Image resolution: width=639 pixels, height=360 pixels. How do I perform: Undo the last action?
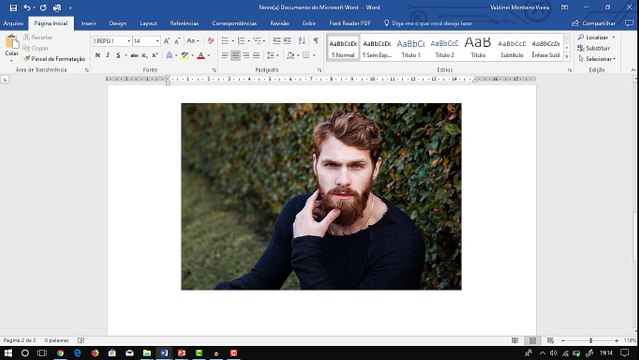click(x=27, y=7)
